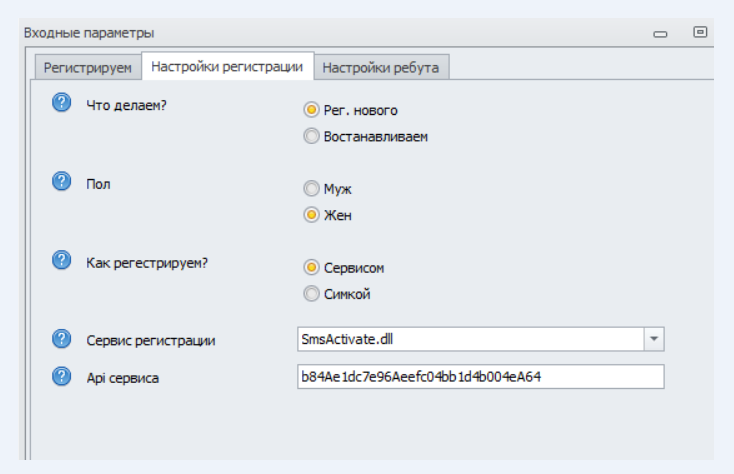
Task: Choose the 'Симкой' registration method
Action: click(x=311, y=294)
